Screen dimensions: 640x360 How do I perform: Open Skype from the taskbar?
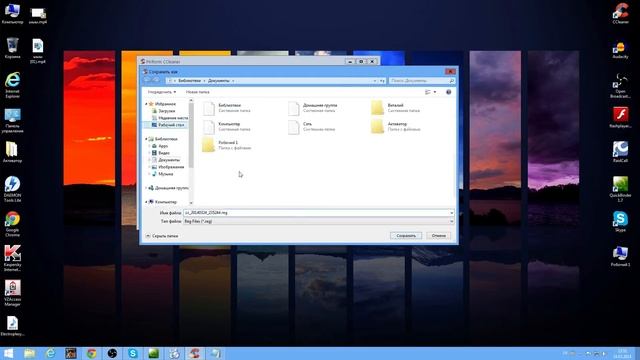(133, 353)
